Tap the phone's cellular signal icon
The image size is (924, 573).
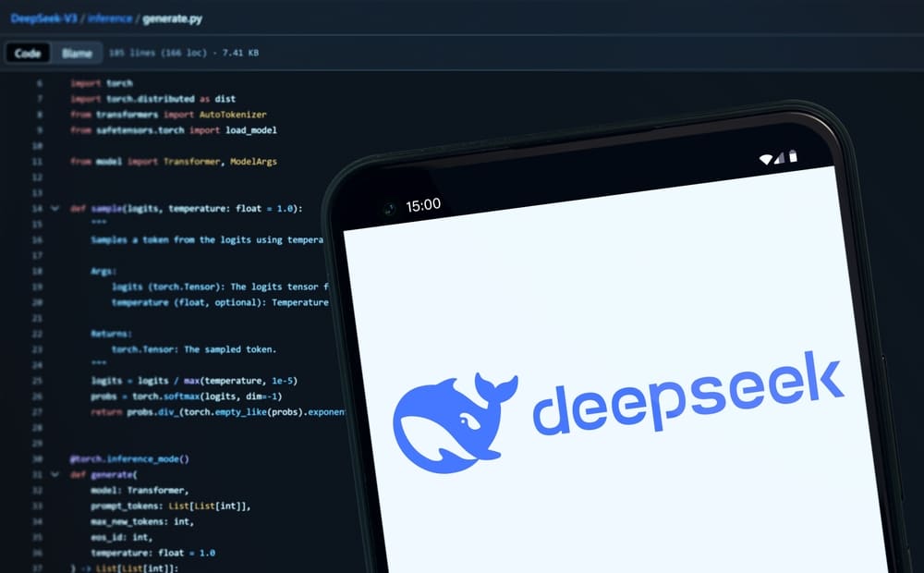coord(779,157)
